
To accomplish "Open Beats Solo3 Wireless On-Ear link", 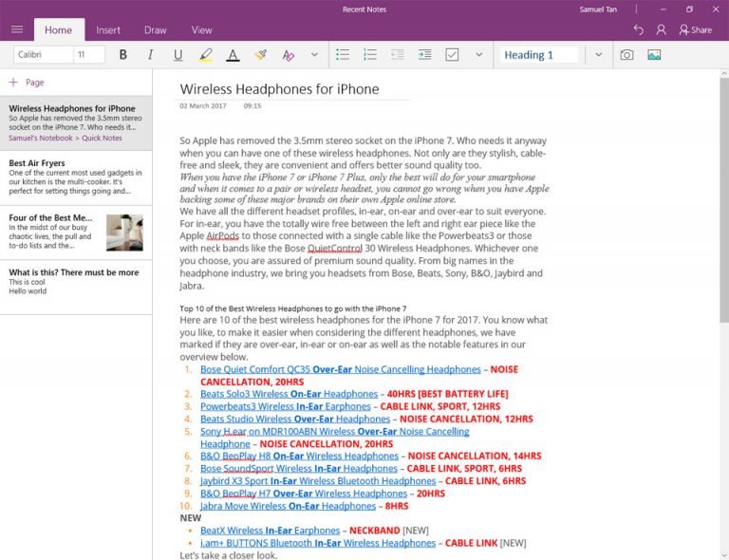I will coord(289,394).
